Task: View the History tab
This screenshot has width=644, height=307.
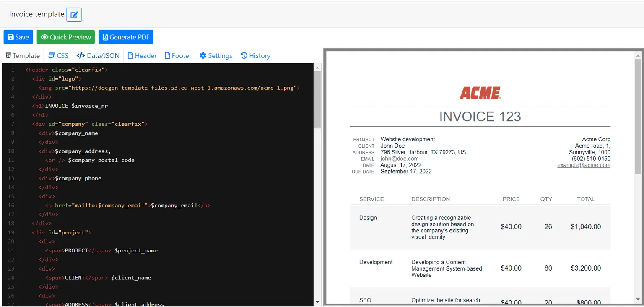Action: click(255, 56)
